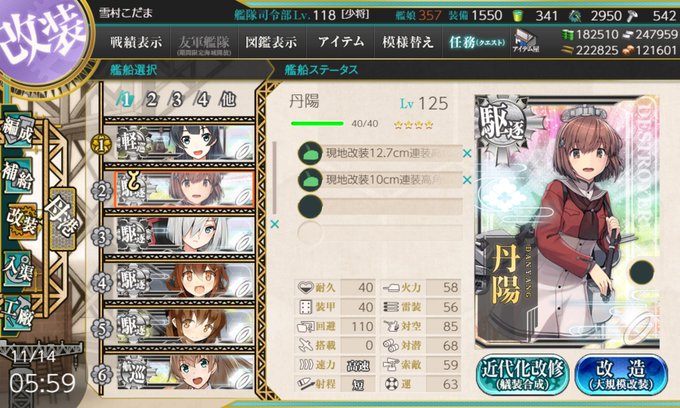Switch to fleet tab 2
This screenshot has height=408, width=680.
tap(151, 100)
